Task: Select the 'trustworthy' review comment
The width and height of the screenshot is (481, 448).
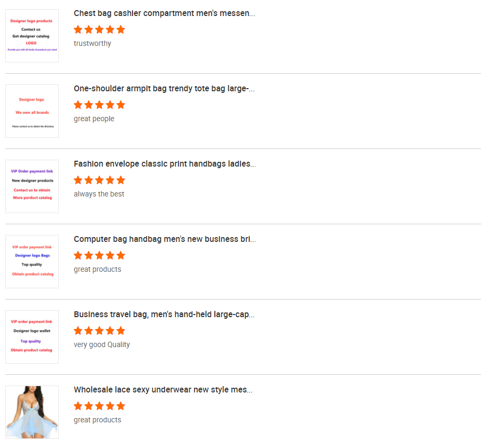Action: 92,43
